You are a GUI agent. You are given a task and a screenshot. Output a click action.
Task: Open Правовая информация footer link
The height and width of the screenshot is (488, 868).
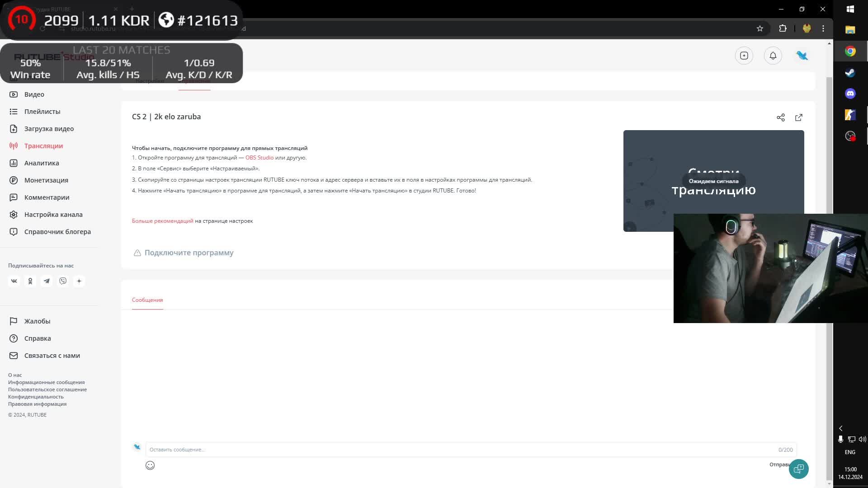(38, 404)
